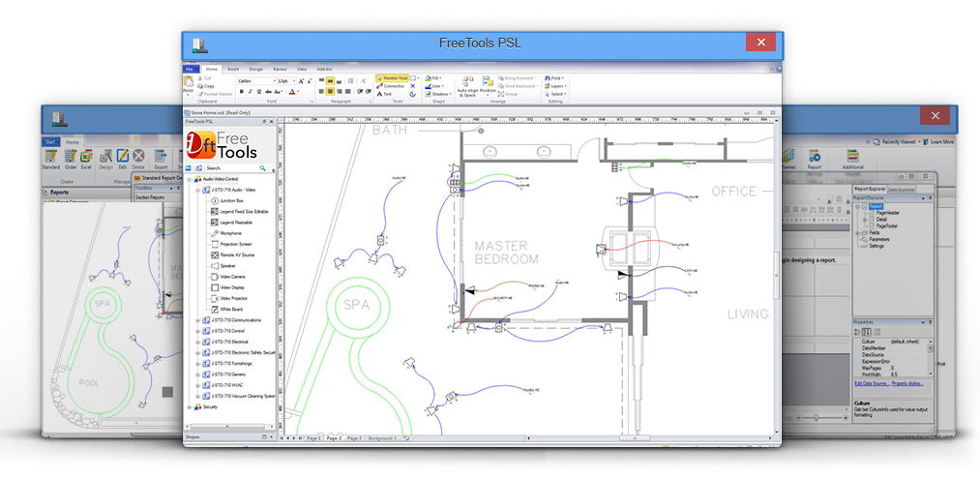
Task: Click the Search field in FreeTools PSL panel
Action: point(232,168)
